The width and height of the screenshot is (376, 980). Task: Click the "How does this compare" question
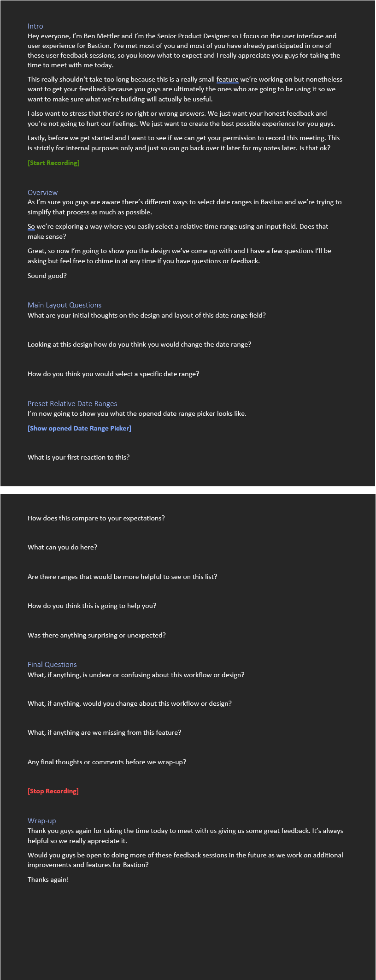click(96, 518)
